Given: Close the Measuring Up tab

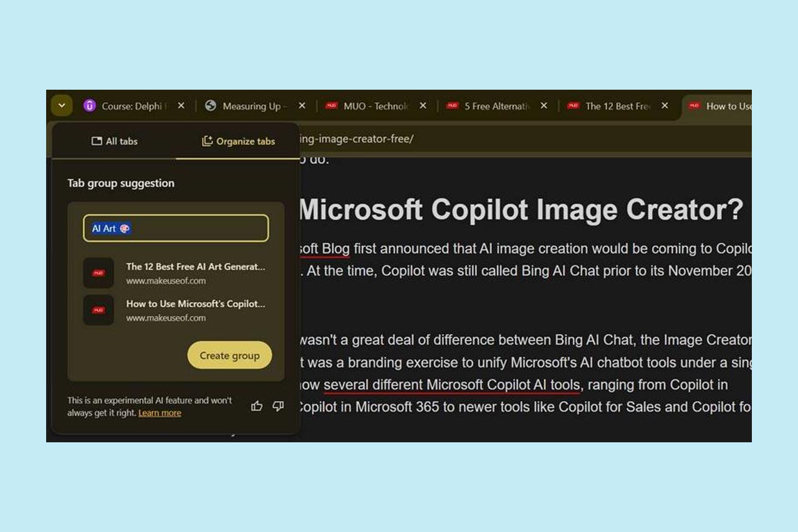Looking at the screenshot, I should tap(302, 106).
